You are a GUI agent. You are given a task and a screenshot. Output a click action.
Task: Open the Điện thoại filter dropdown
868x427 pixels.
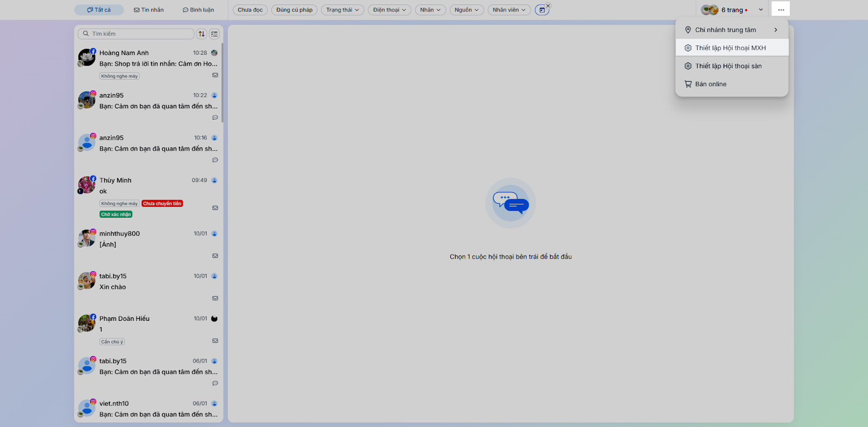(x=390, y=10)
